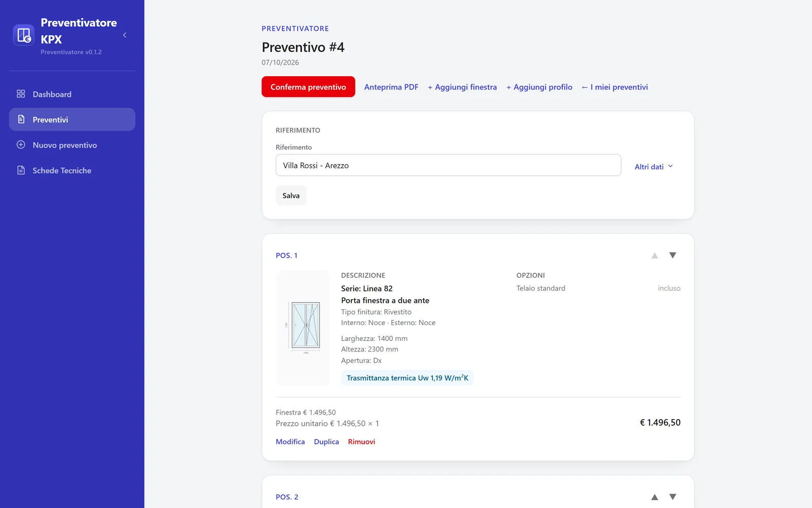Viewport: 812px width, 508px height.
Task: Click inside the Riferimento text field
Action: (448, 165)
